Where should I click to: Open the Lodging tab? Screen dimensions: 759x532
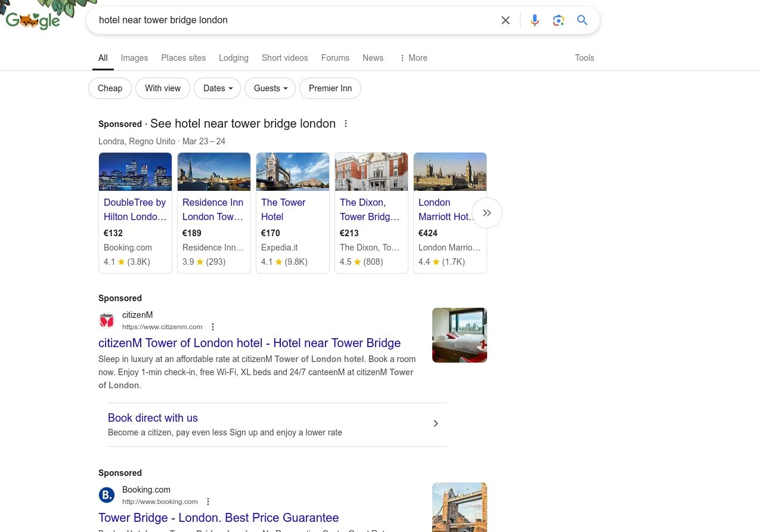click(x=234, y=58)
